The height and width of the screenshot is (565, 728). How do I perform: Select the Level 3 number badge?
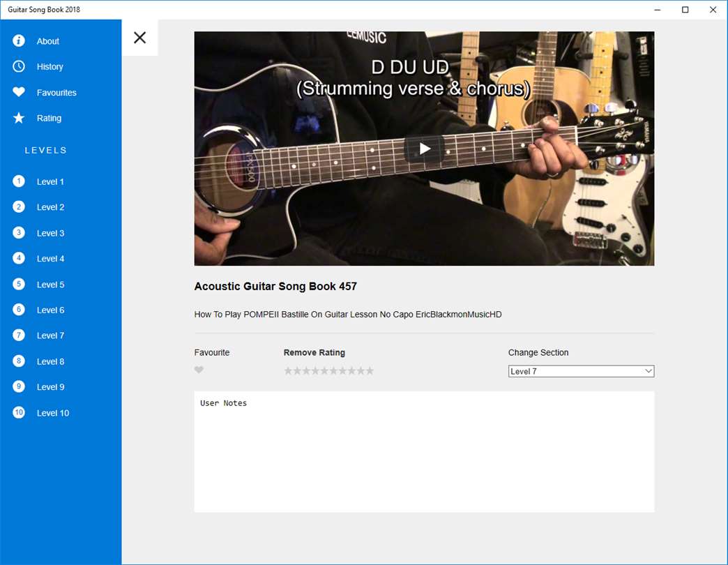coord(19,232)
